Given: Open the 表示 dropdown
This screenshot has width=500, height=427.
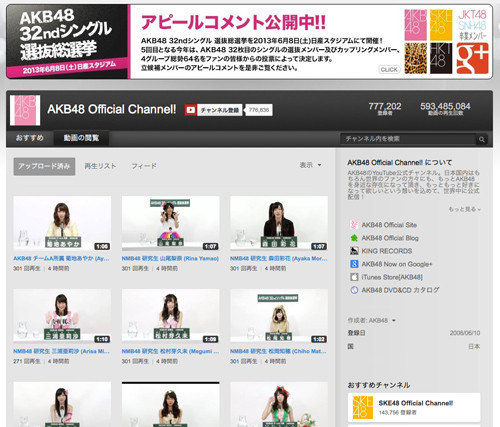Looking at the screenshot, I should click(310, 165).
